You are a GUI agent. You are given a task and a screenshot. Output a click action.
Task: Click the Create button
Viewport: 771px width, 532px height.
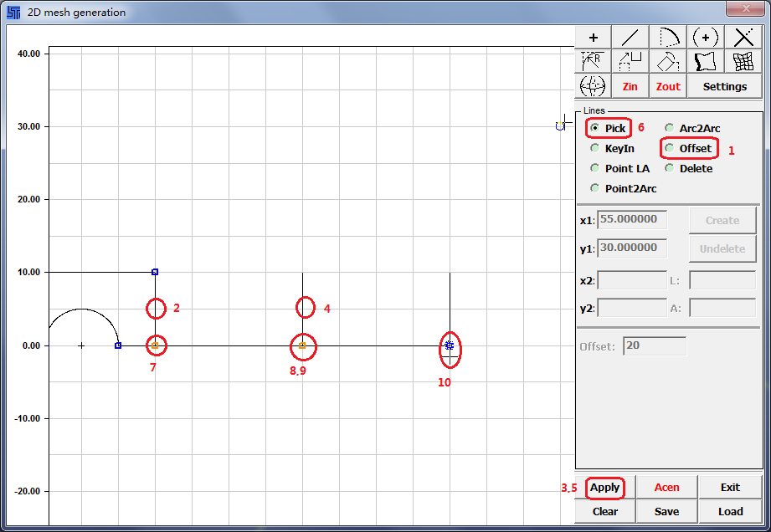[x=722, y=221]
